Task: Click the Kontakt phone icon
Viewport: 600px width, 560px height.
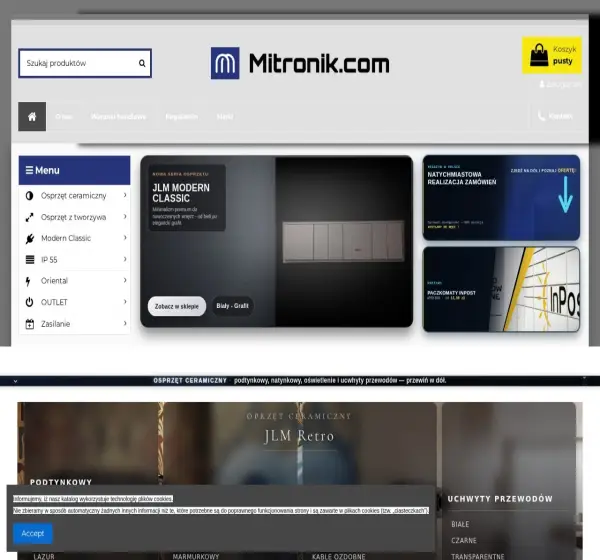Action: [541, 116]
